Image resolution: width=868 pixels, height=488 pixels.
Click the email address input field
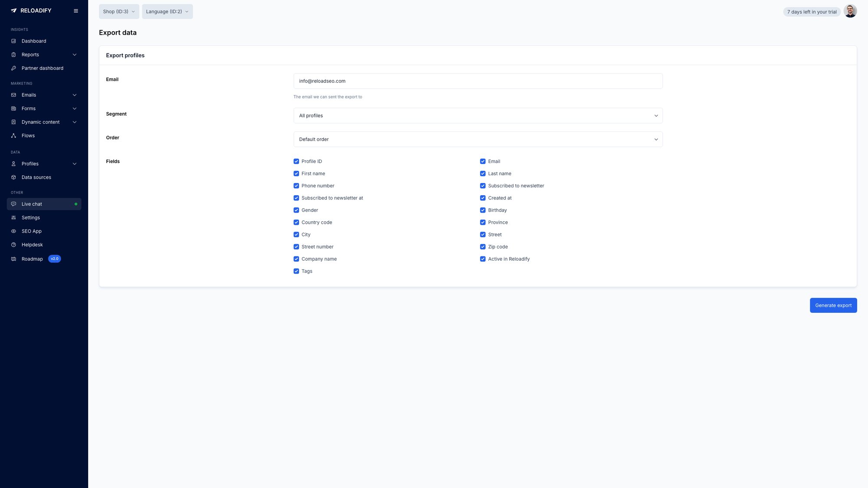478,81
